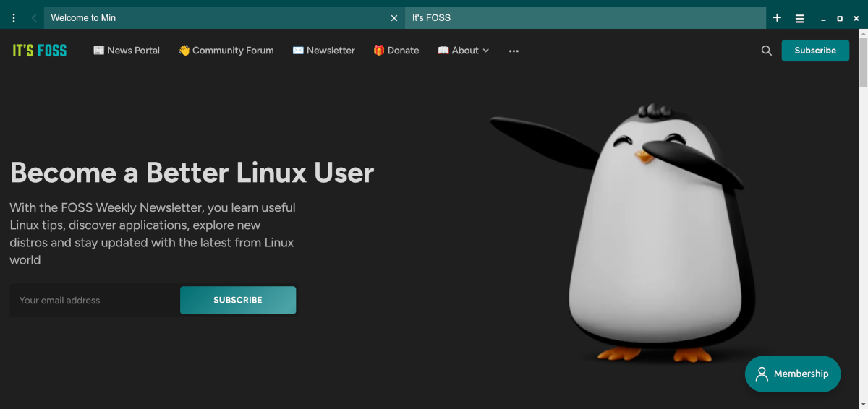Go to the Community Forum

(x=226, y=51)
